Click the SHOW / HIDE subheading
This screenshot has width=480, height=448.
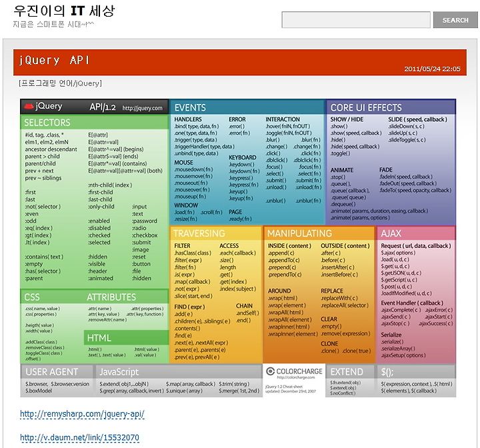(x=347, y=119)
